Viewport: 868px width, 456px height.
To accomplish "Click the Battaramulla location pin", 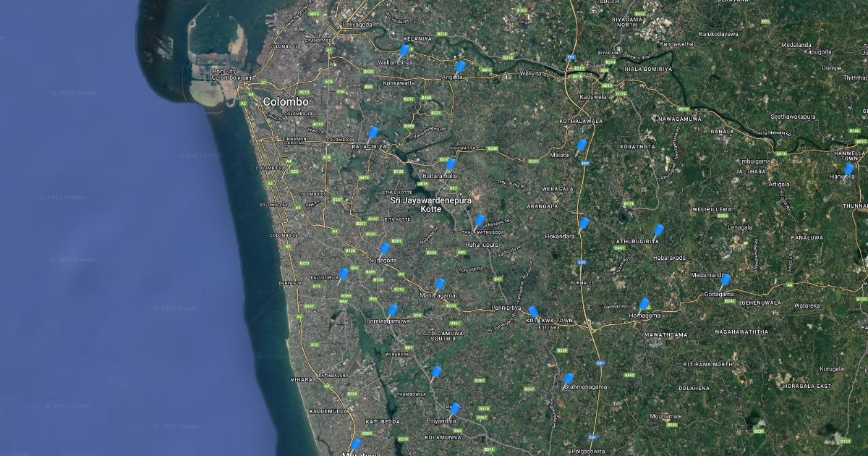I will pos(451,164).
